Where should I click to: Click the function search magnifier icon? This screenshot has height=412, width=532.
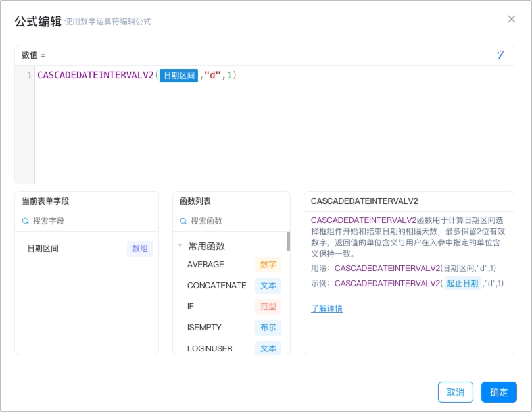point(183,221)
